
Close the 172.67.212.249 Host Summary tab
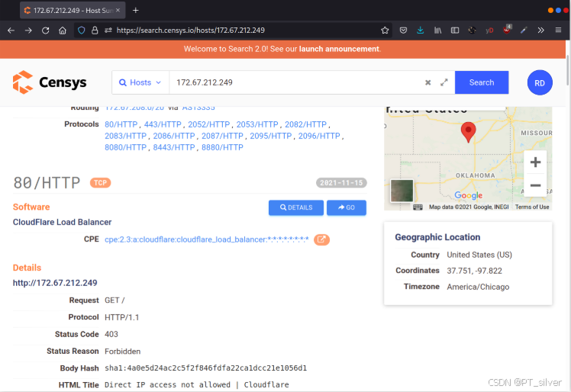[x=118, y=10]
